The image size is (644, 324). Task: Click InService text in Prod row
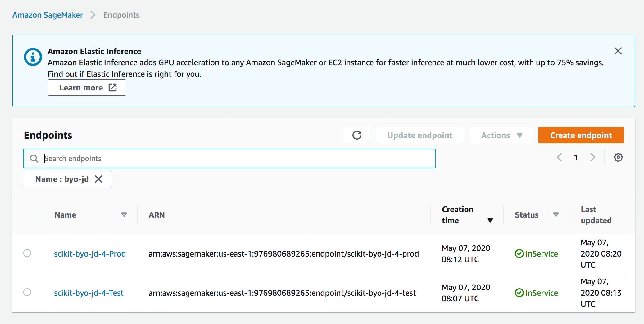click(542, 254)
